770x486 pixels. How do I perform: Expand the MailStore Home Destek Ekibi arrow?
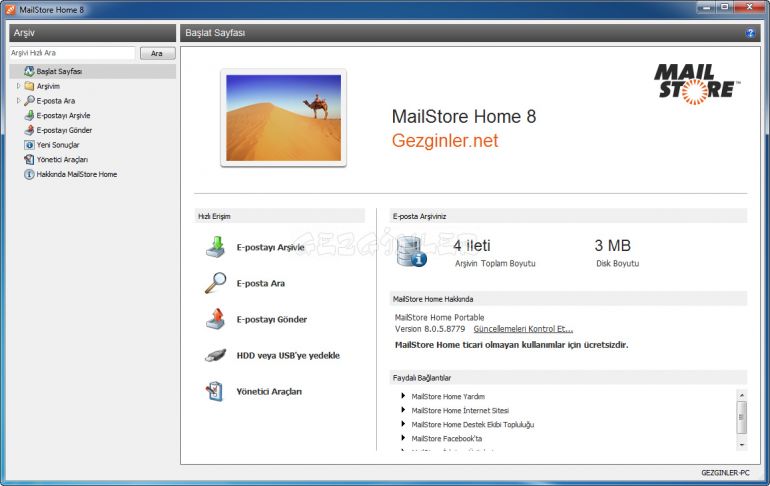click(x=403, y=424)
